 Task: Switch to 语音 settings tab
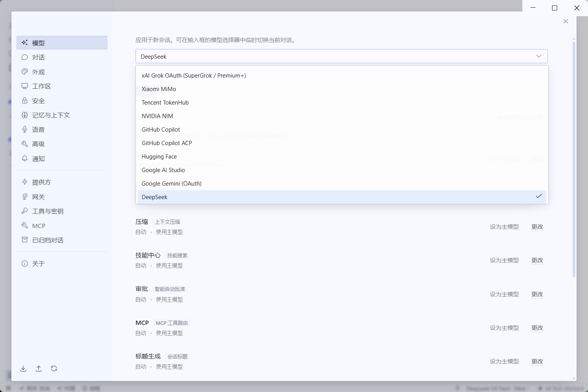tap(62, 129)
